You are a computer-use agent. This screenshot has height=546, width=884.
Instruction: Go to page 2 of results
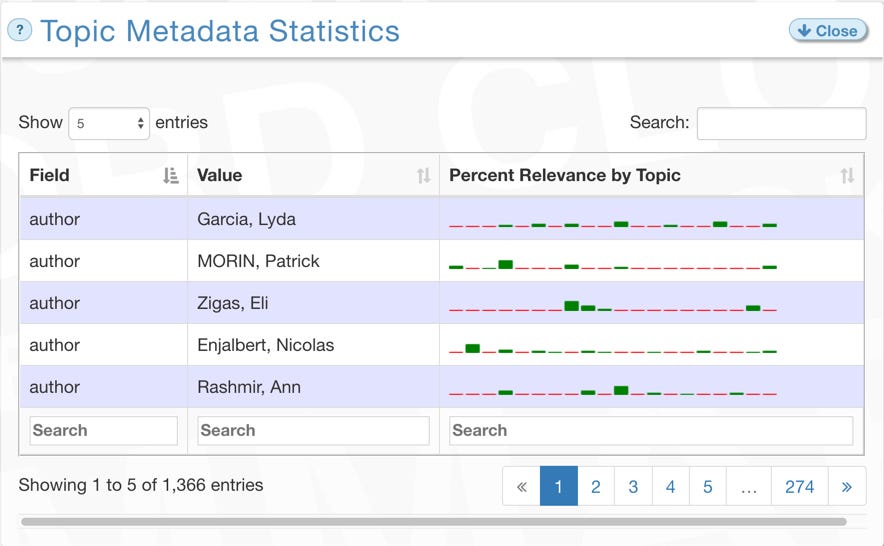tap(595, 487)
